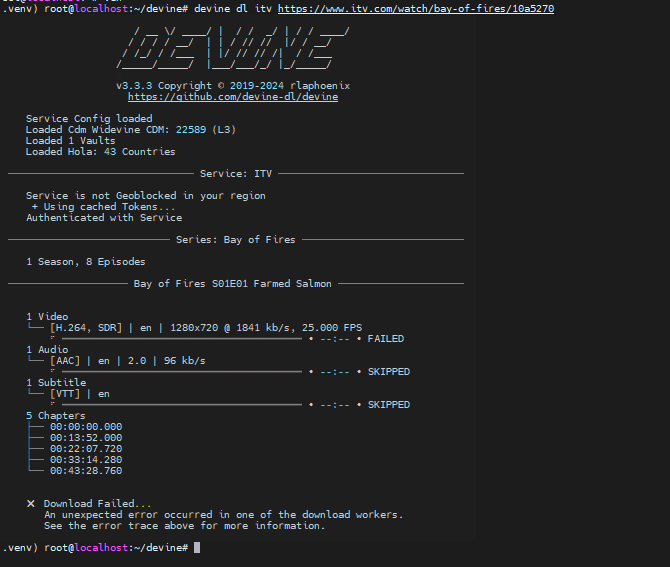
Task: Click 'devine dl itv' command text at top
Action: [x=233, y=9]
